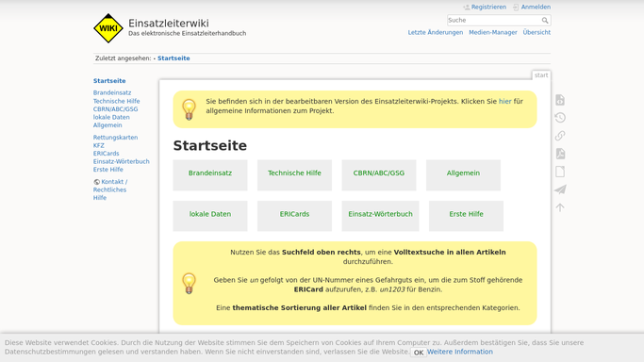Open old revisions history icon

[560, 118]
